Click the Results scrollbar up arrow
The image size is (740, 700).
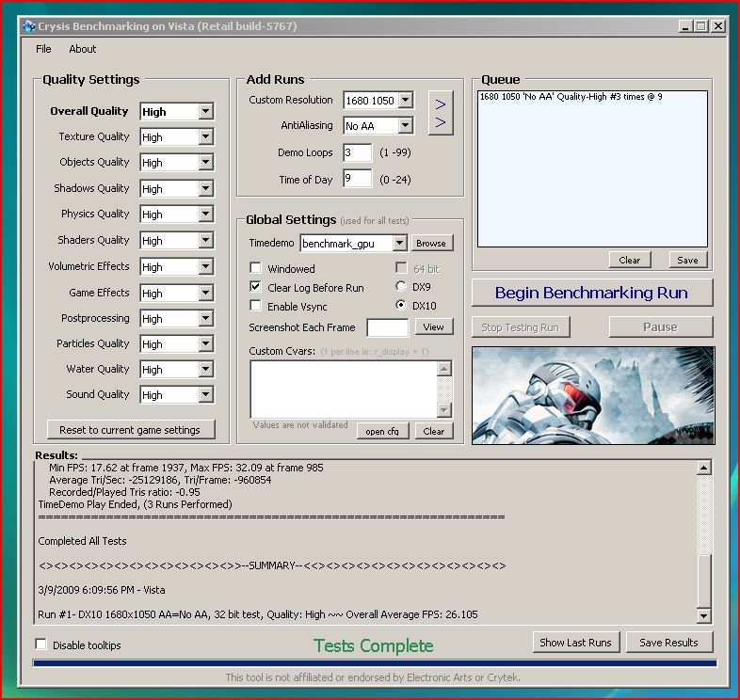point(703,468)
